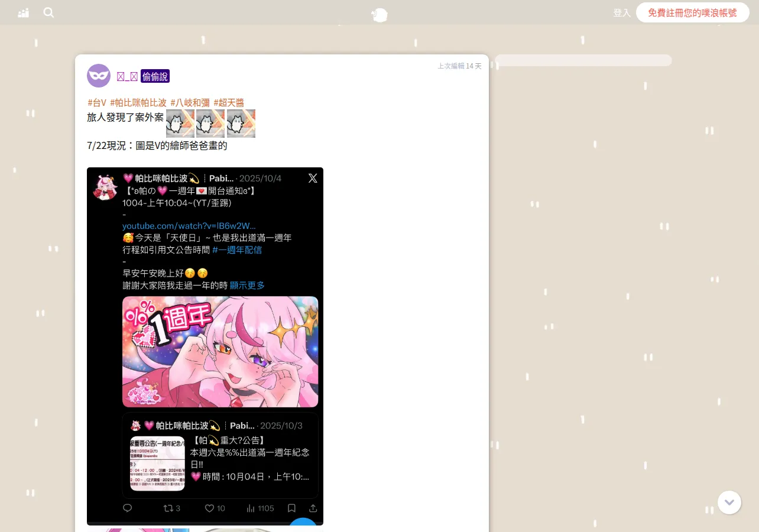759x532 pixels.
Task: Open the tweet author's profile avatar
Action: (105, 187)
